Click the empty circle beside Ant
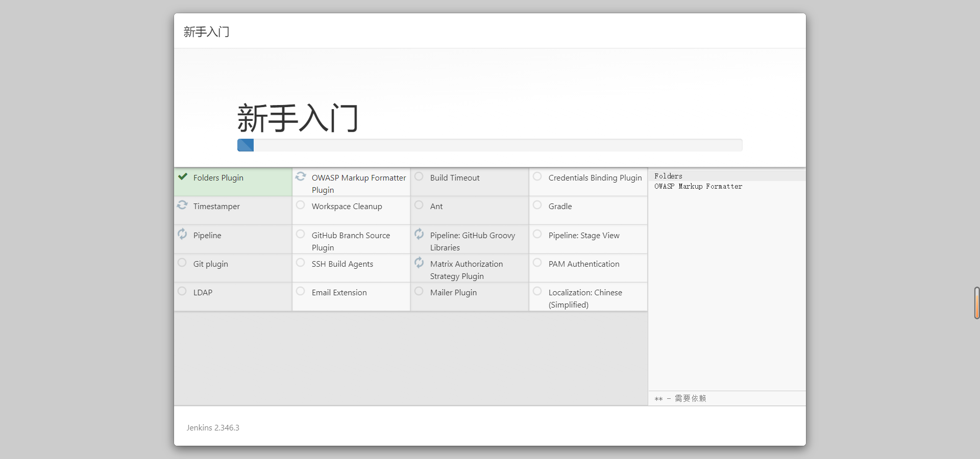The width and height of the screenshot is (980, 459). [419, 205]
